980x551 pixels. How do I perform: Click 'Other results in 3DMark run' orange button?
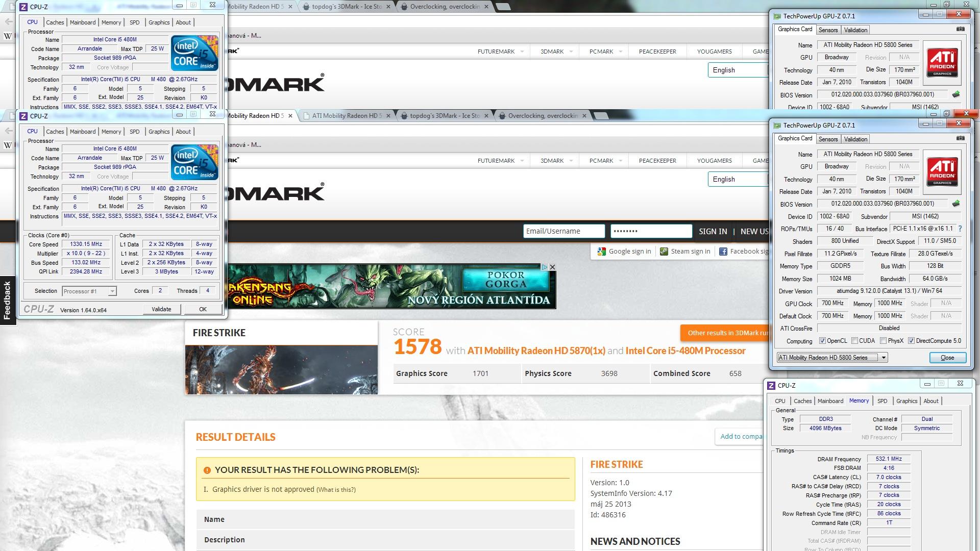coord(725,333)
